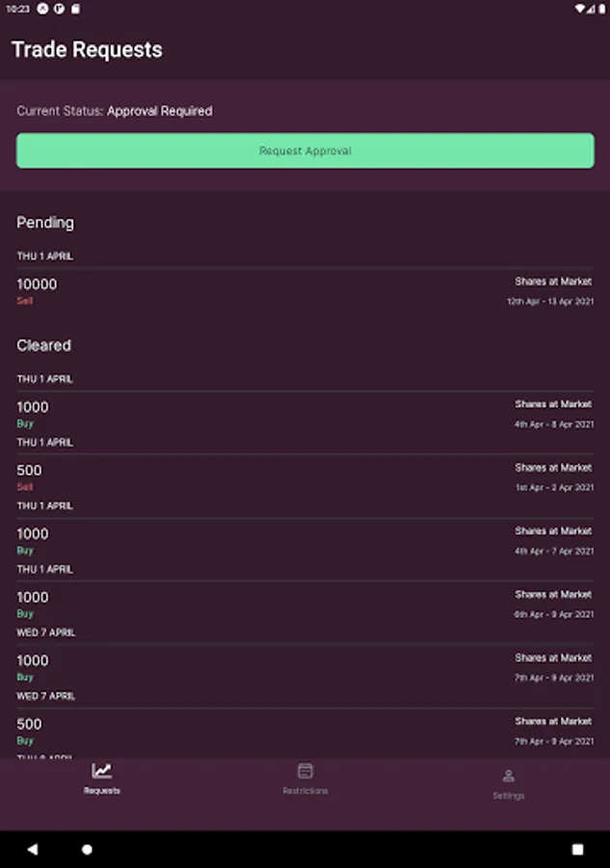
Task: Switch to the Restrictions tab label
Action: [x=305, y=791]
